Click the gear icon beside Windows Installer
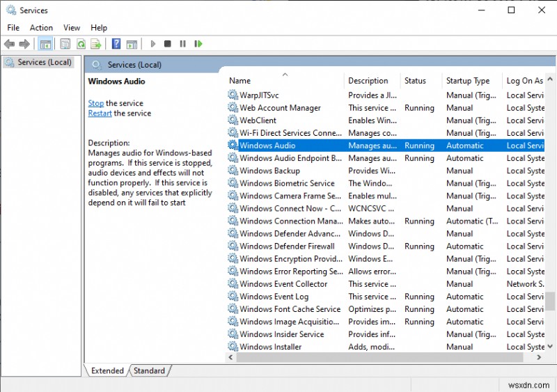 click(x=233, y=347)
